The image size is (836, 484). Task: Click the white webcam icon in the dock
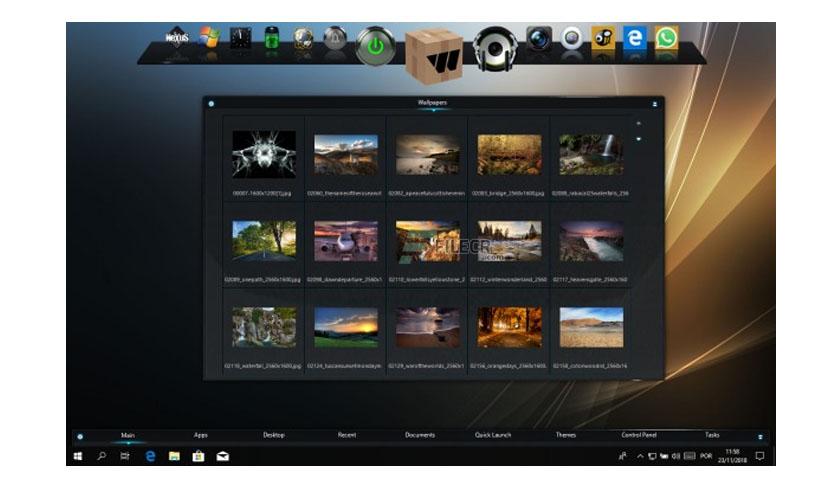[x=572, y=38]
